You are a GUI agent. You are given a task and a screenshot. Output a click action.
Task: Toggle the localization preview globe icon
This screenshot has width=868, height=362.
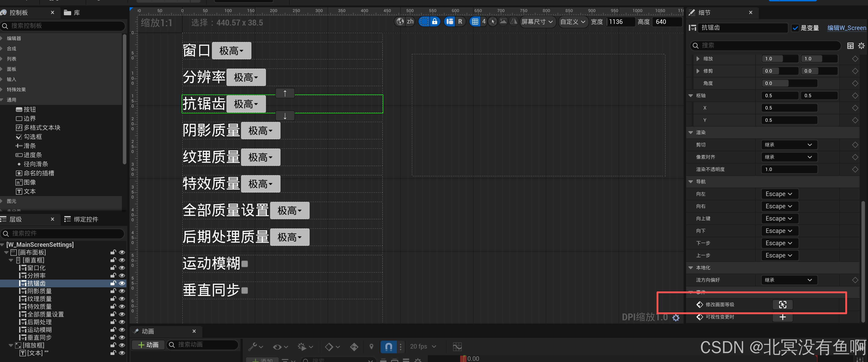coord(400,22)
